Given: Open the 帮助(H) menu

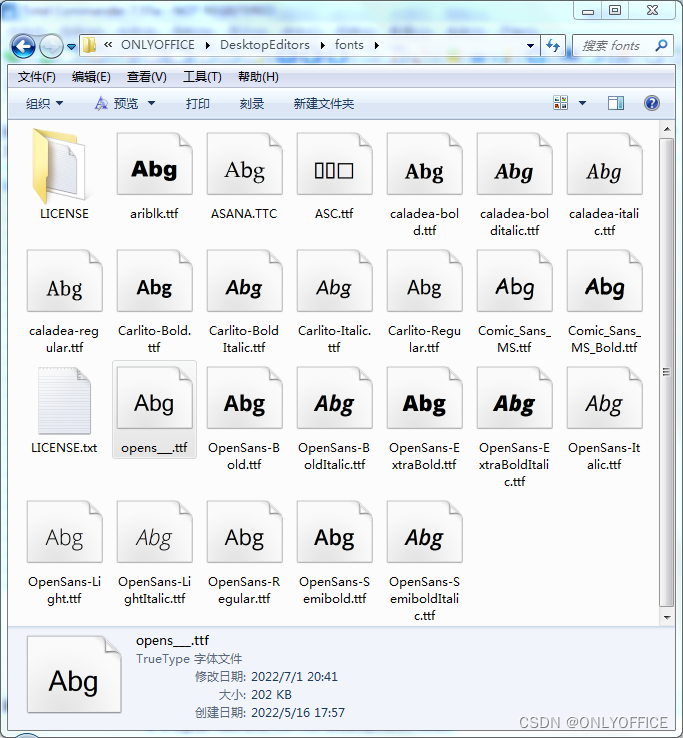Looking at the screenshot, I should tap(258, 77).
